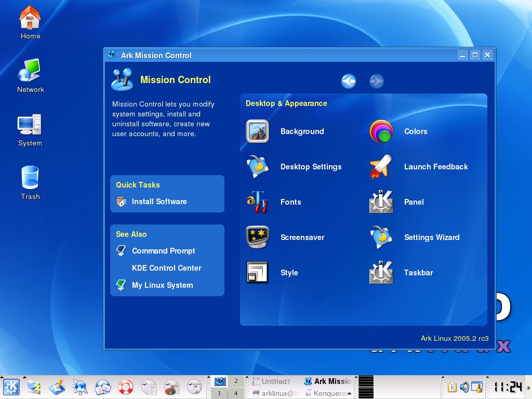
Task: Open the Panel gear icon
Action: pyautogui.click(x=381, y=202)
